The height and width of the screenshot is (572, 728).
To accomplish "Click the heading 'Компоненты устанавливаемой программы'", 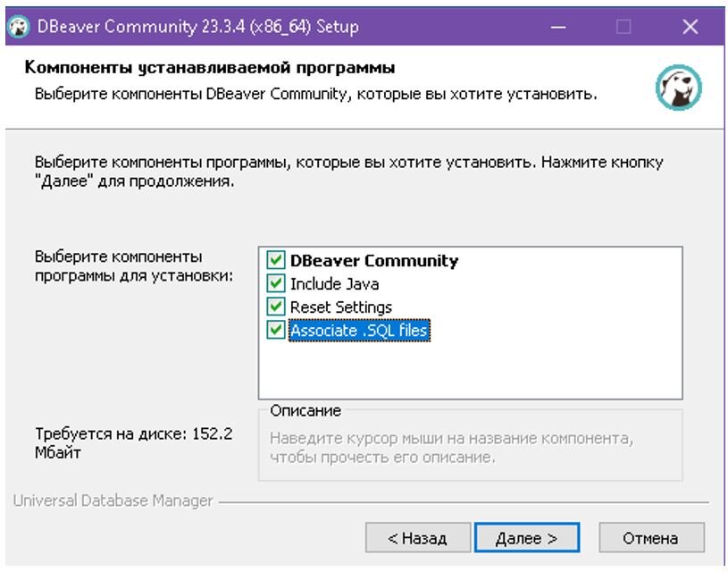I will (x=209, y=67).
